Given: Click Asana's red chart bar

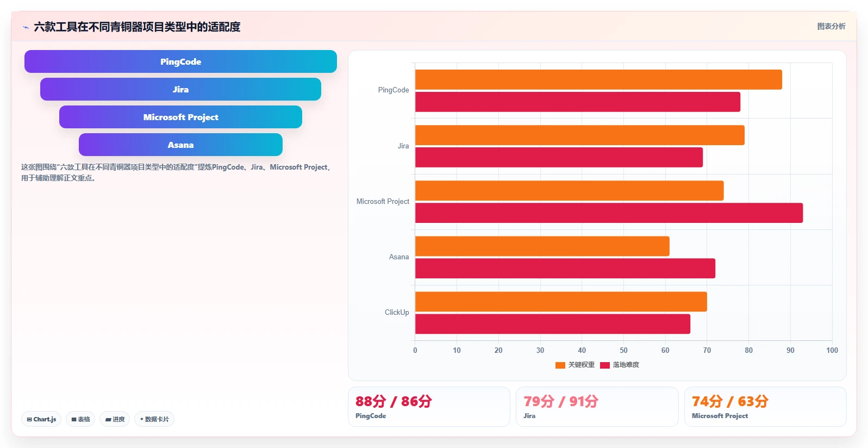Looking at the screenshot, I should click(x=565, y=268).
